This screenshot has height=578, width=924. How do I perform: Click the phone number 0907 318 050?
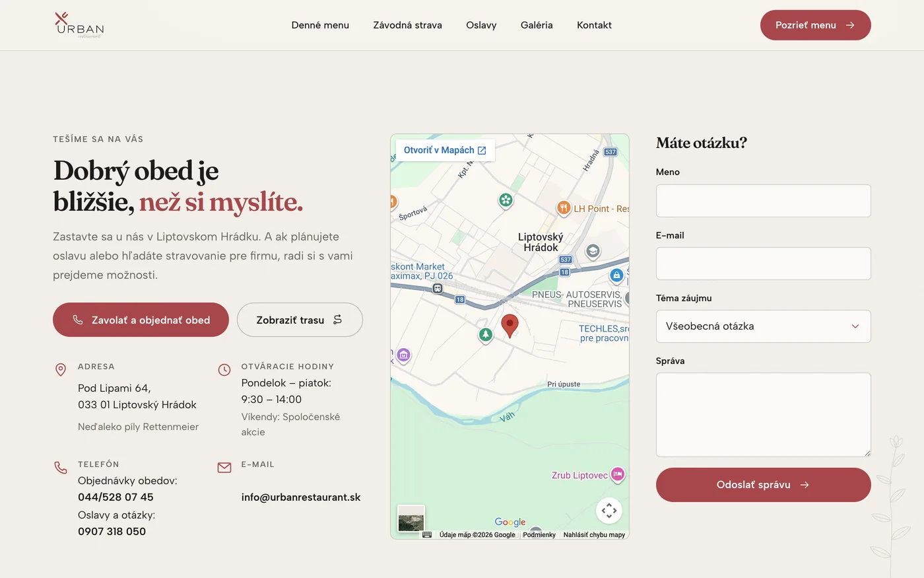(112, 531)
